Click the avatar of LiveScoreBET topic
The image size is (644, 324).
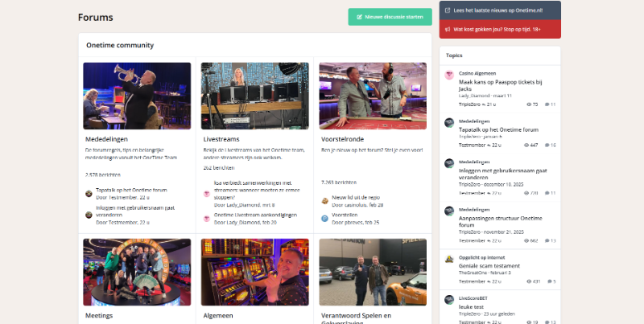pos(449,300)
